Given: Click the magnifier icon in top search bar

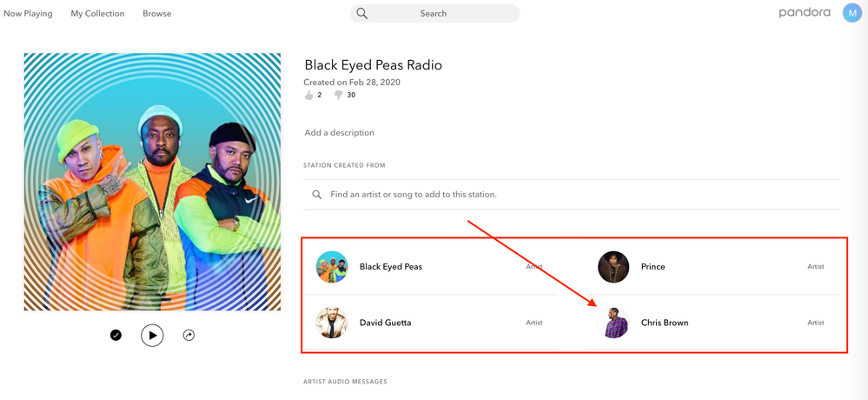Looking at the screenshot, I should [x=362, y=14].
